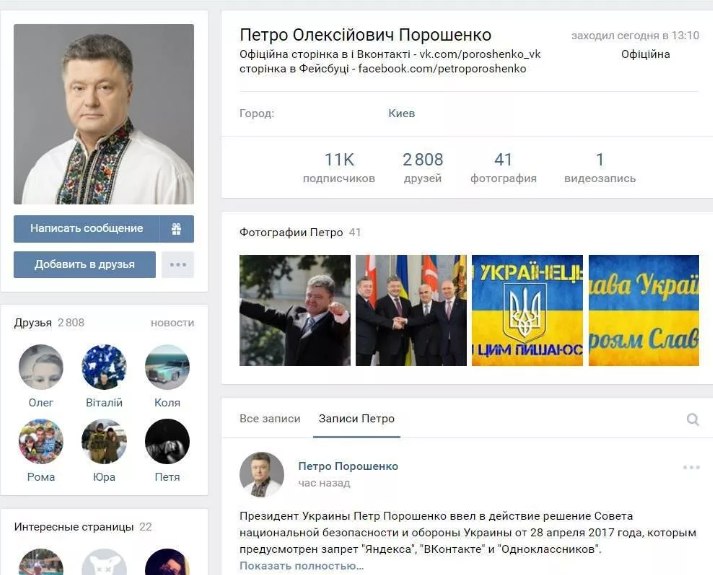Open the новости link in friends block
Screen dimensions: 713x575
pyautogui.click(x=172, y=323)
